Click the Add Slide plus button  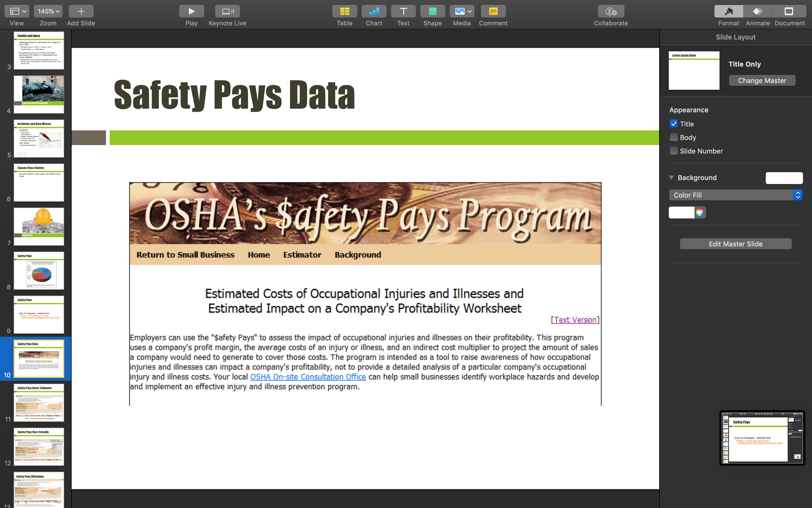pos(81,11)
